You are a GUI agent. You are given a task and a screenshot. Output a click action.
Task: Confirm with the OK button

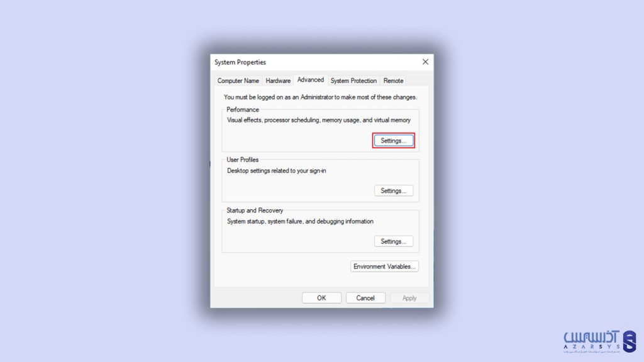click(x=321, y=298)
